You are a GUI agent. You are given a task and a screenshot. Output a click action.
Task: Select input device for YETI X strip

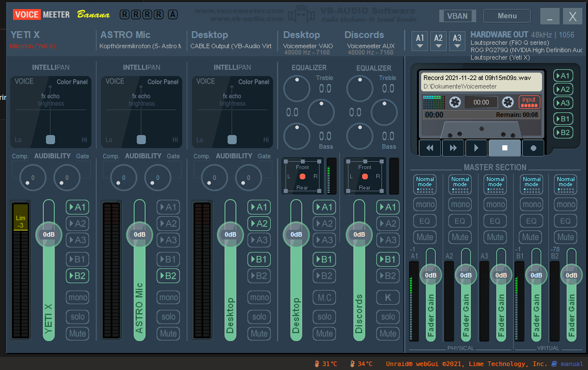[32, 46]
